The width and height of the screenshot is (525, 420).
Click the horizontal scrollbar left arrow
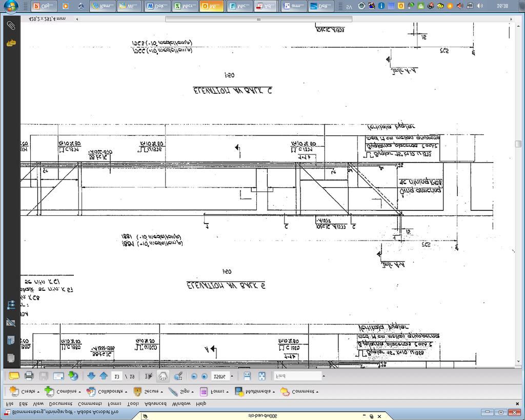[x=77, y=19]
